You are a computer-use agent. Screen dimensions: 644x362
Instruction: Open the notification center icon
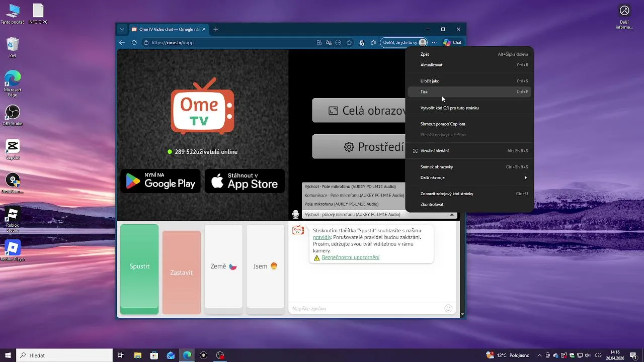pos(633,355)
